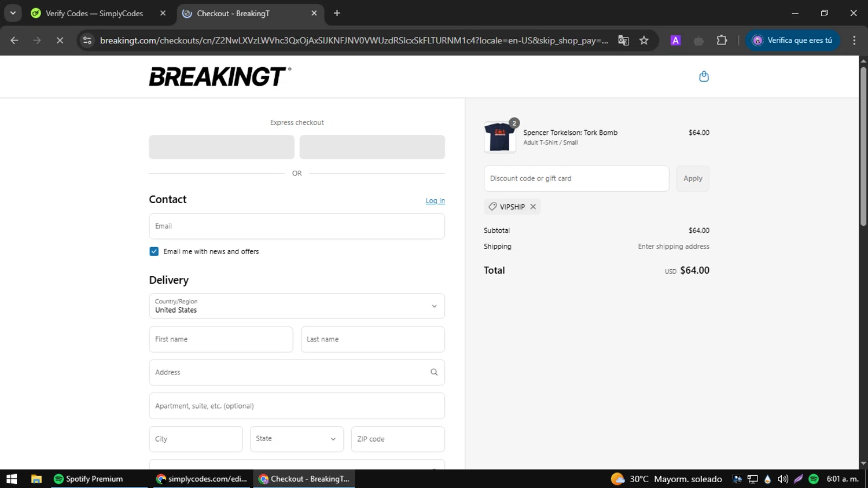Close the Checkout - BreakingT tab

coord(314,13)
